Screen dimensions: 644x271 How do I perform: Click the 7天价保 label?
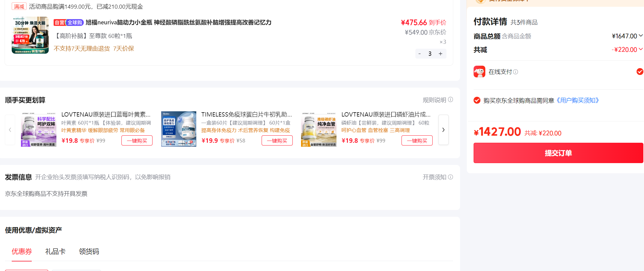(124, 48)
